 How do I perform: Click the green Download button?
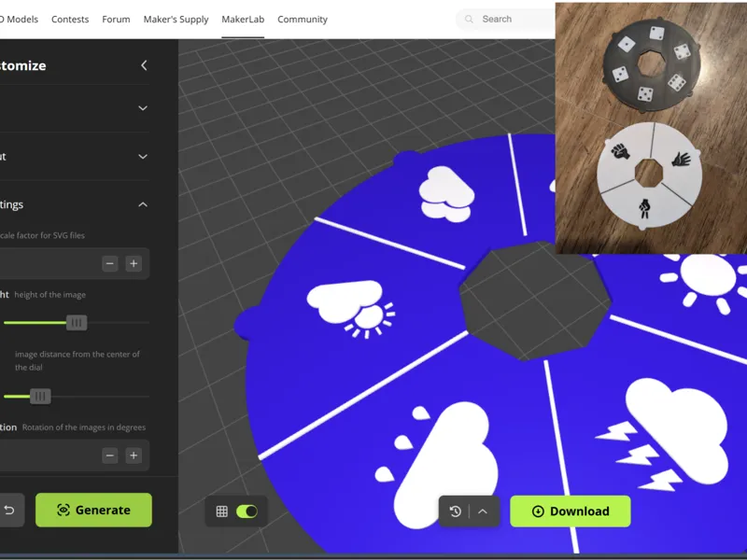[571, 511]
